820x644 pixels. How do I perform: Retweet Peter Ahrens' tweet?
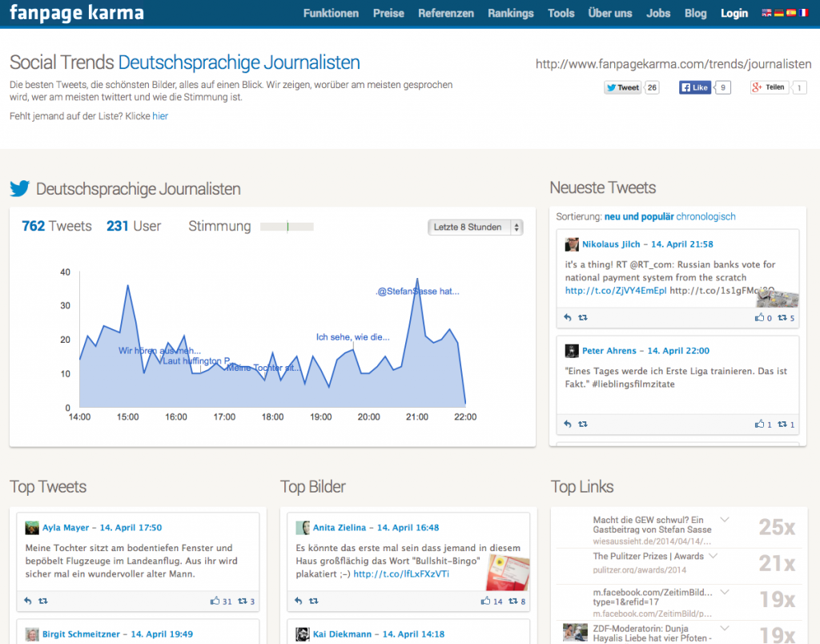583,425
